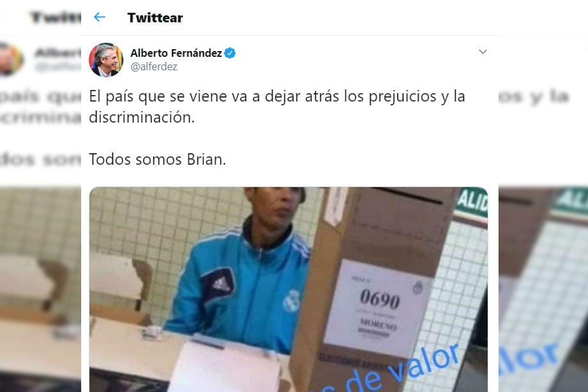This screenshot has width=588, height=392.
Task: Click the "Todos somos Brian." line
Action: (157, 159)
